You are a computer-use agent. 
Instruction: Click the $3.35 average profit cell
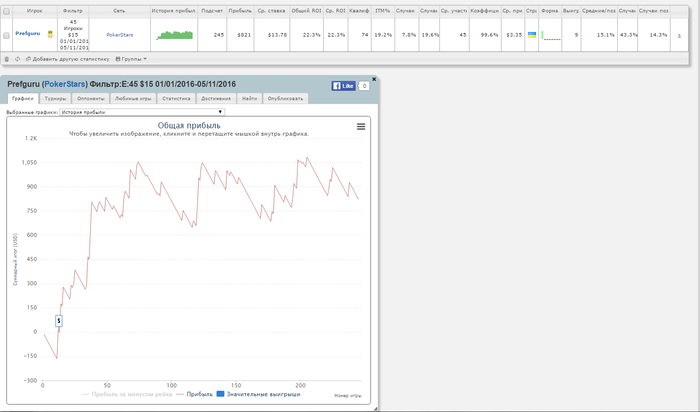[514, 35]
